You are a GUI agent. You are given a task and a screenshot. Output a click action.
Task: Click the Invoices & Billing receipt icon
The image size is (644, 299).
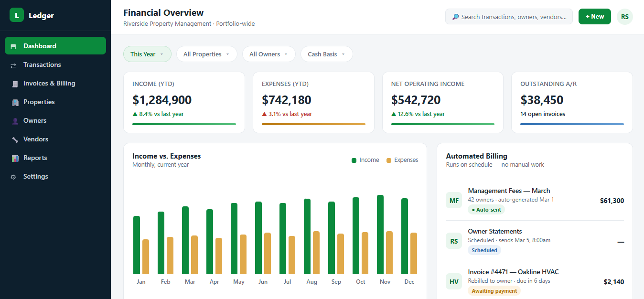[15, 84]
